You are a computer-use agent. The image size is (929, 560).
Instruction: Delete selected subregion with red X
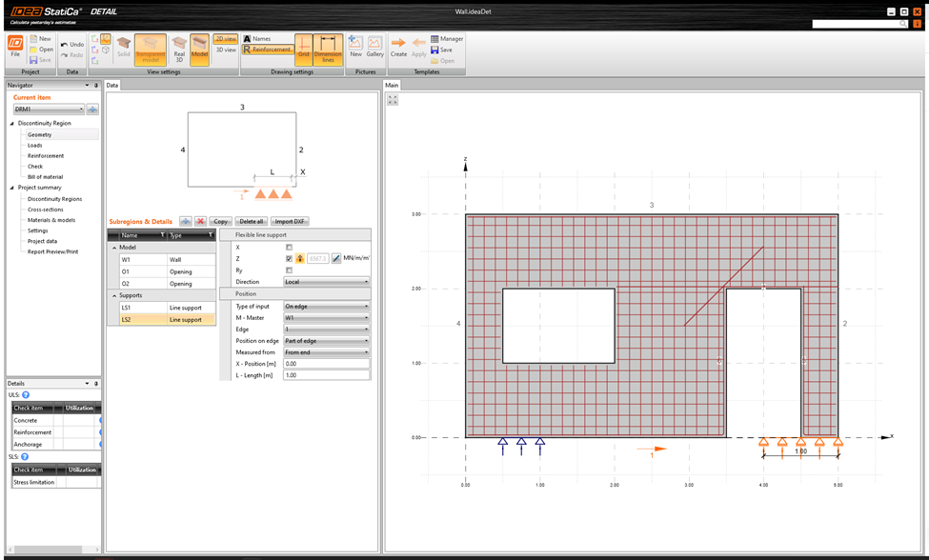[200, 221]
